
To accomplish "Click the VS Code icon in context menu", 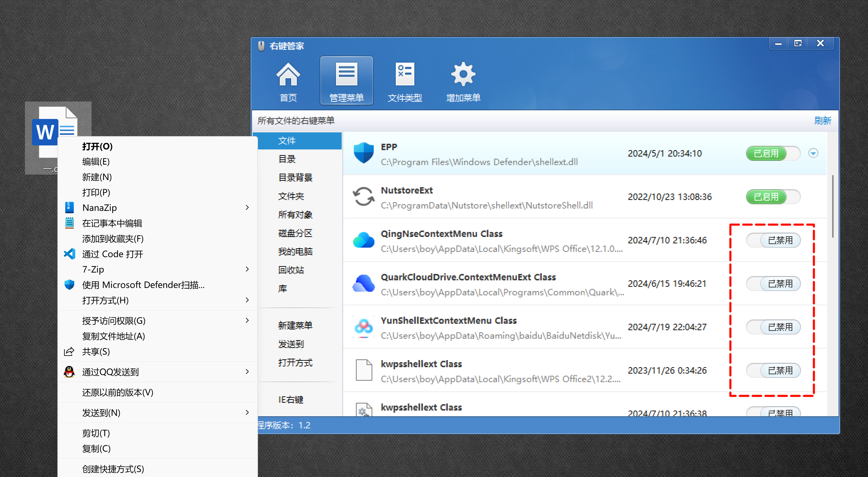I will (x=70, y=254).
